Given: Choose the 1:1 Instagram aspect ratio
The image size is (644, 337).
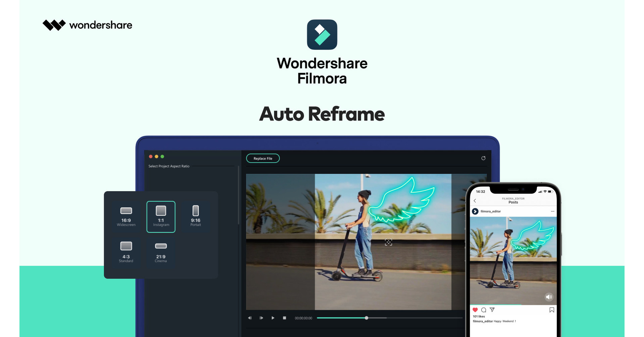Looking at the screenshot, I should coord(161,217).
